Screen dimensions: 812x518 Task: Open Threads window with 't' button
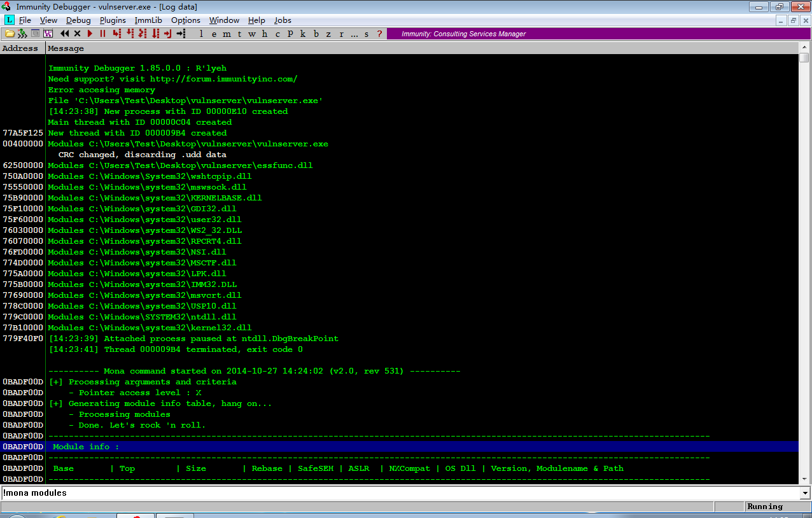point(239,34)
